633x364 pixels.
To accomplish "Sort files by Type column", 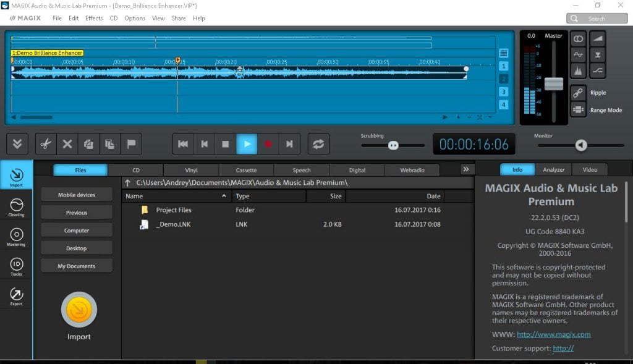I will pyautogui.click(x=269, y=196).
